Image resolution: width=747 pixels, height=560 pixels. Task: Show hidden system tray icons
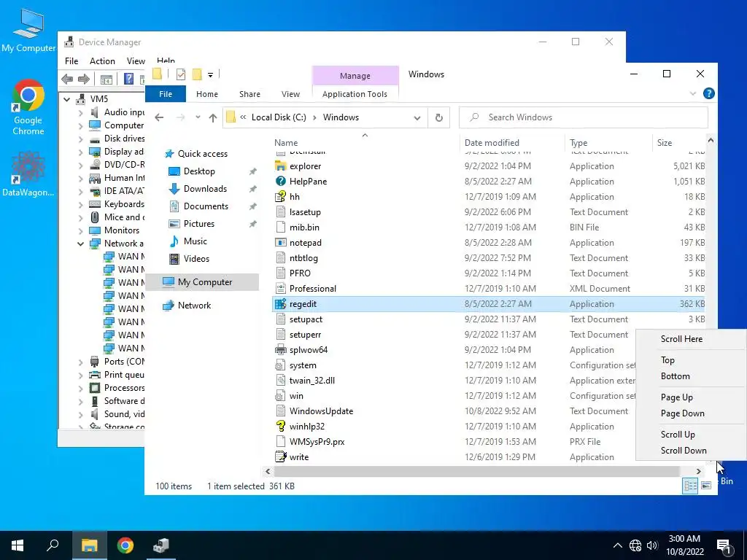[x=617, y=545]
